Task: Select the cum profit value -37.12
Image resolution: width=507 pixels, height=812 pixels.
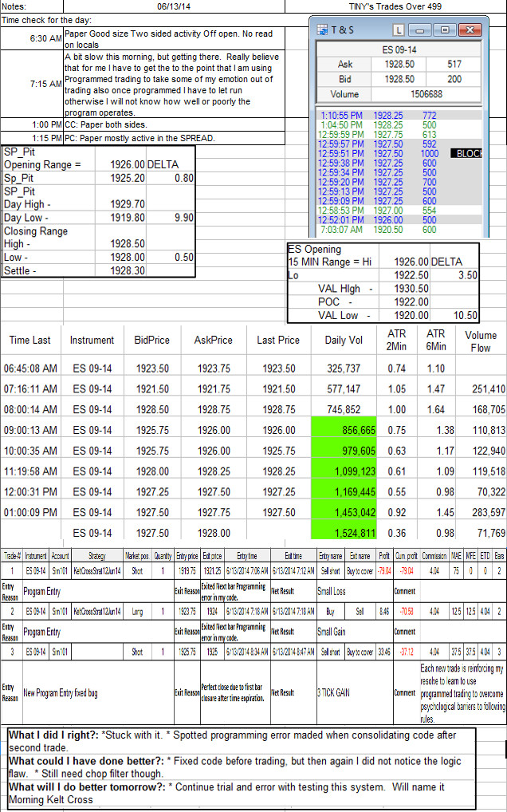Action: click(407, 652)
